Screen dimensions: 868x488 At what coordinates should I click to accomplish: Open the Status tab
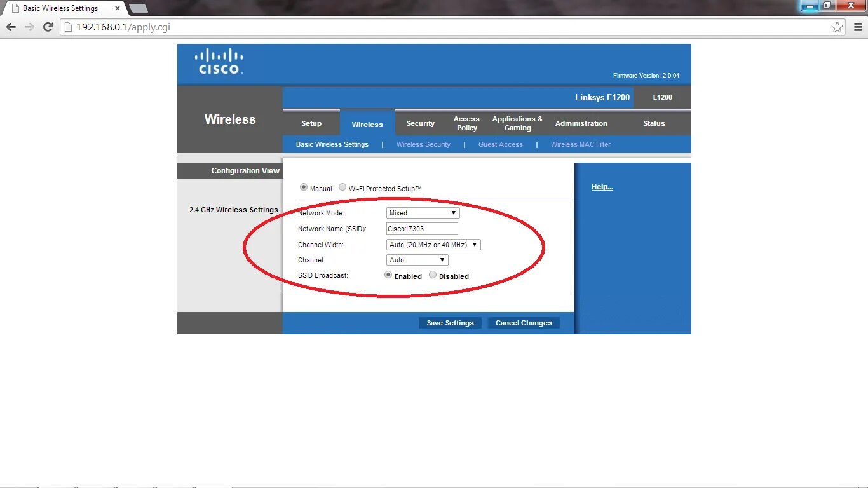point(654,123)
